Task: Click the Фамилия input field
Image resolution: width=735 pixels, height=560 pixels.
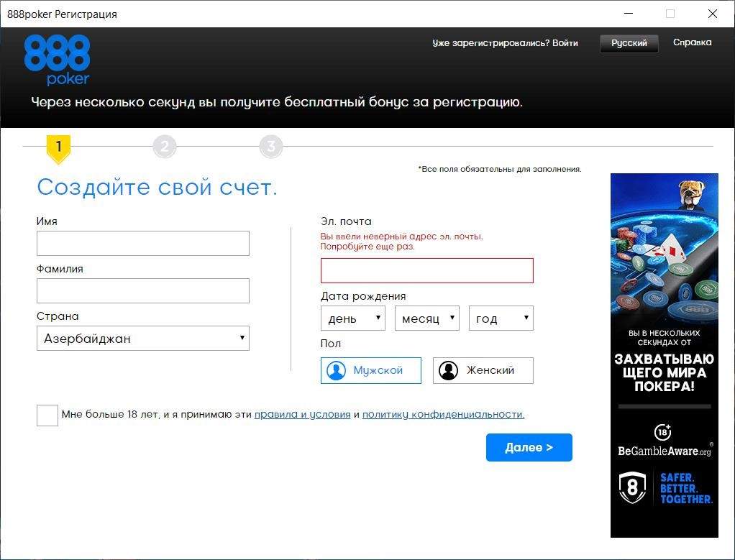Action: tap(143, 290)
